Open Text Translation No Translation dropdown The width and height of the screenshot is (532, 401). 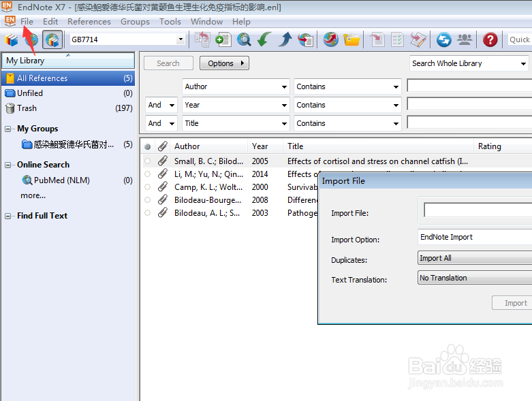pos(475,278)
